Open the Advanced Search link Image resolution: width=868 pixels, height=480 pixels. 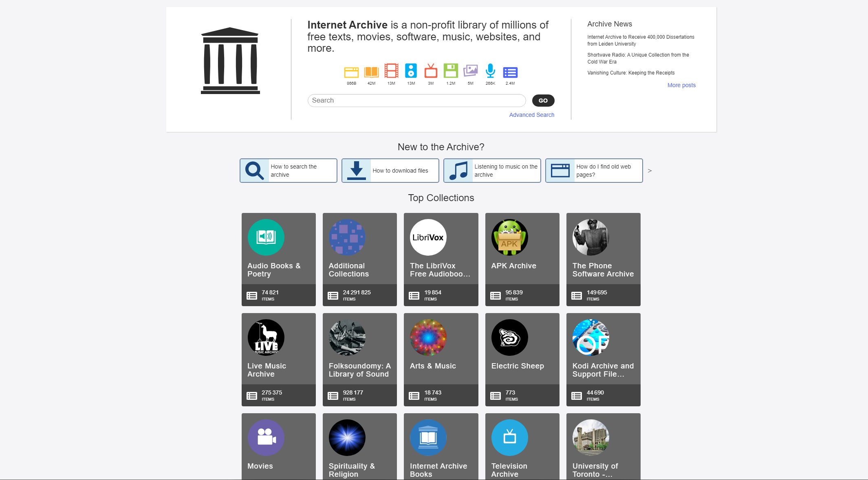coord(531,114)
